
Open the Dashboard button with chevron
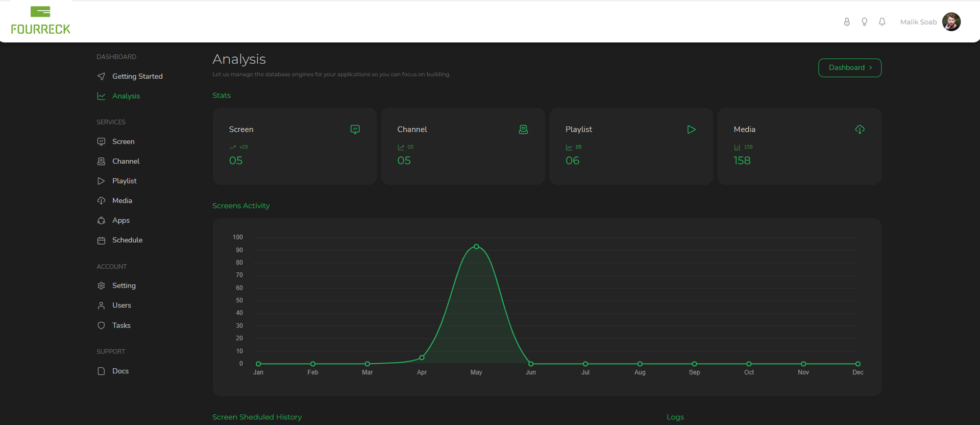(x=849, y=68)
